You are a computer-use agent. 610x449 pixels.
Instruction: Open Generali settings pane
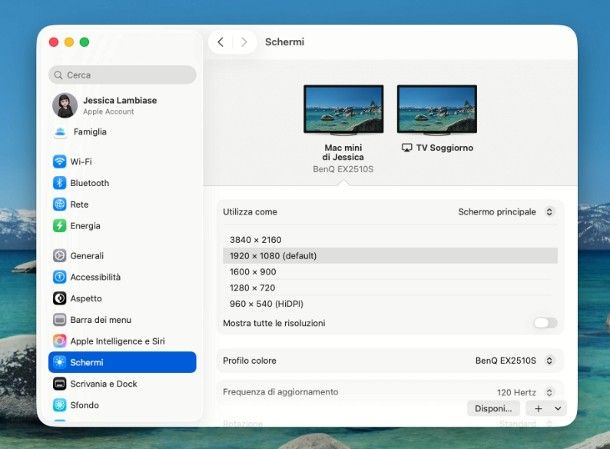click(x=87, y=256)
